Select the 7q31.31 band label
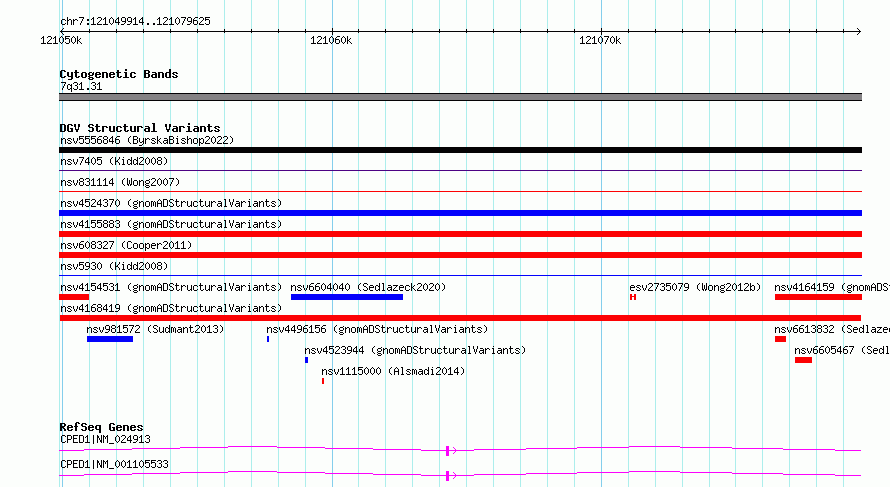The image size is (890, 487). coord(81,86)
